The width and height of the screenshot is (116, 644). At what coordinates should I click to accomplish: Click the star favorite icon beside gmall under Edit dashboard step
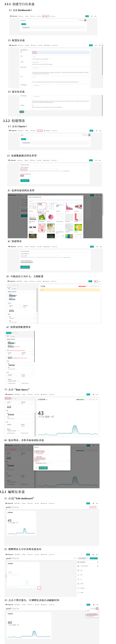(18, 507)
